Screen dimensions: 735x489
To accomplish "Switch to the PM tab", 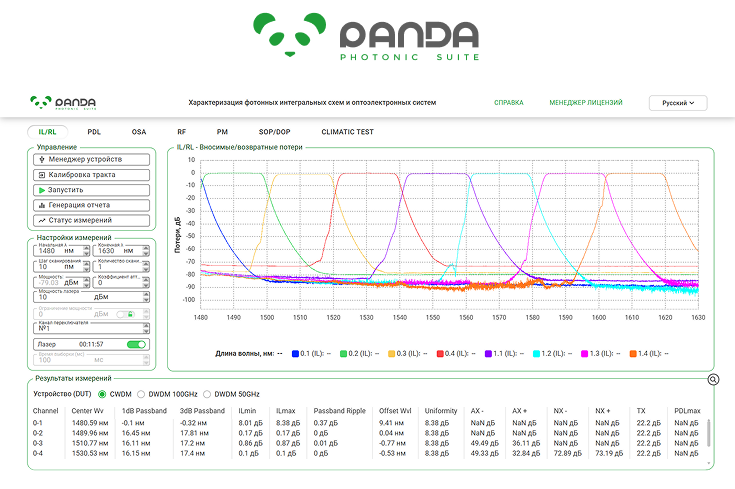I will (x=222, y=132).
